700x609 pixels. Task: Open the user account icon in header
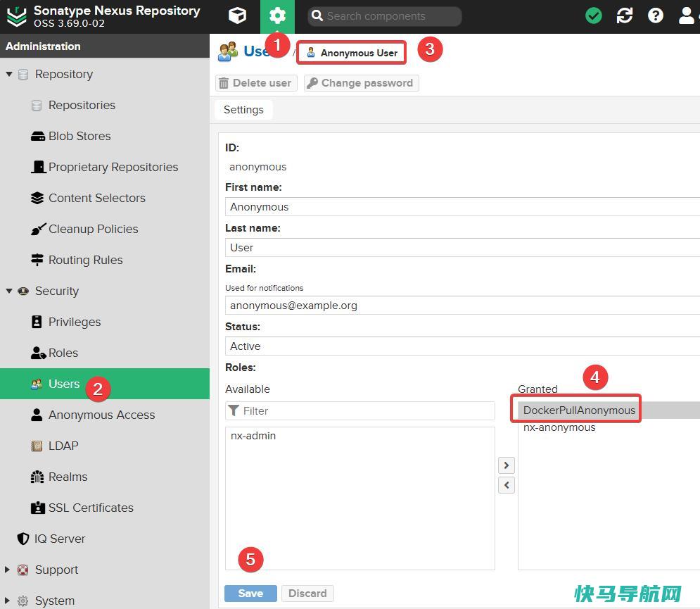pos(687,16)
